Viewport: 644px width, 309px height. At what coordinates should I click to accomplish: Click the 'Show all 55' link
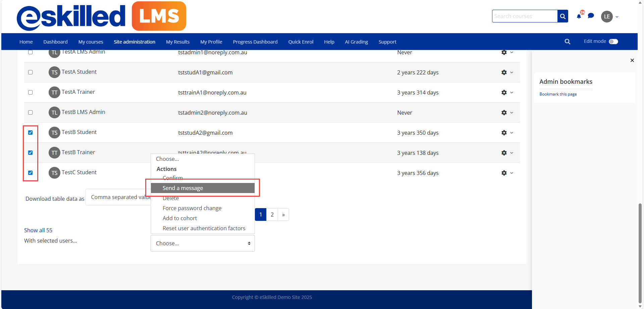[x=38, y=230]
